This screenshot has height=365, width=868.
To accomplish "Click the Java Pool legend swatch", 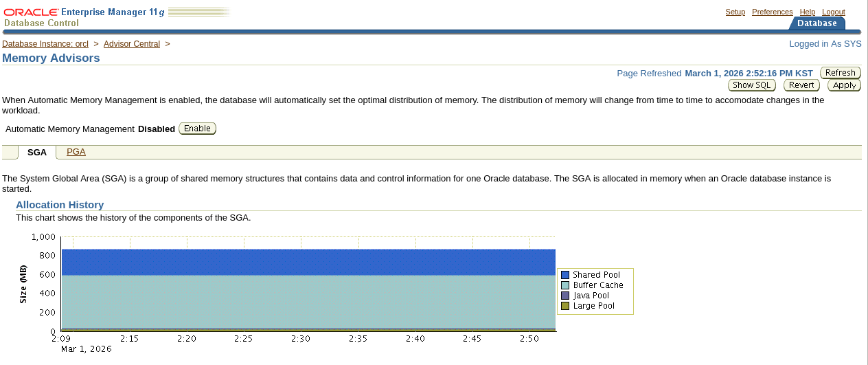I will (565, 296).
